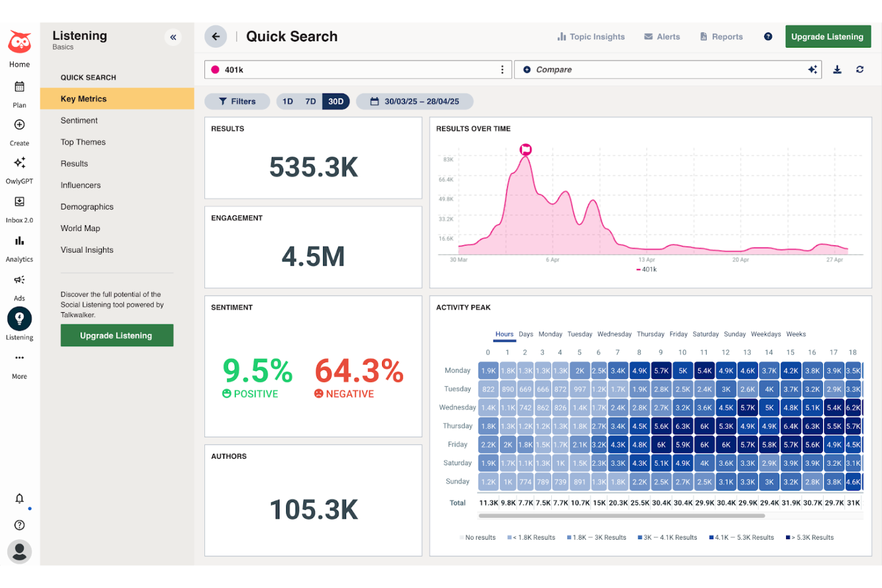Image resolution: width=882 pixels, height=588 pixels.
Task: Click the Upgrade Listening button
Action: 828,36
